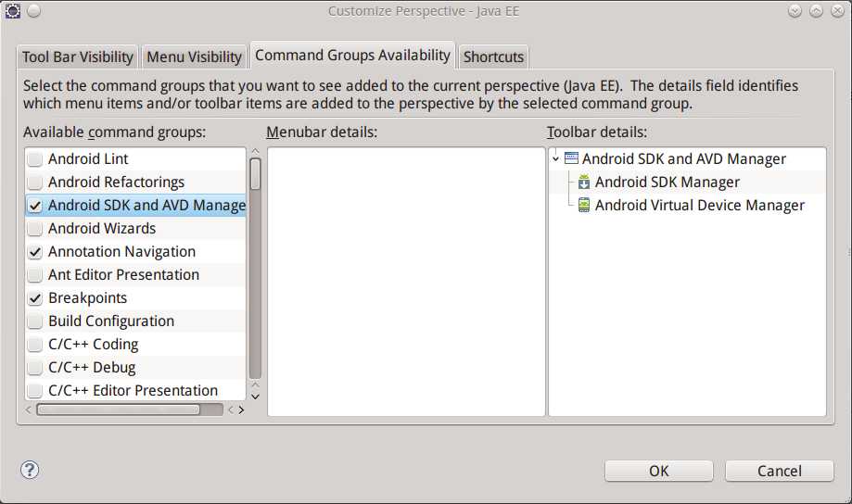The width and height of the screenshot is (852, 504).
Task: Uncheck the Breakpoints checkbox
Action: (35, 298)
